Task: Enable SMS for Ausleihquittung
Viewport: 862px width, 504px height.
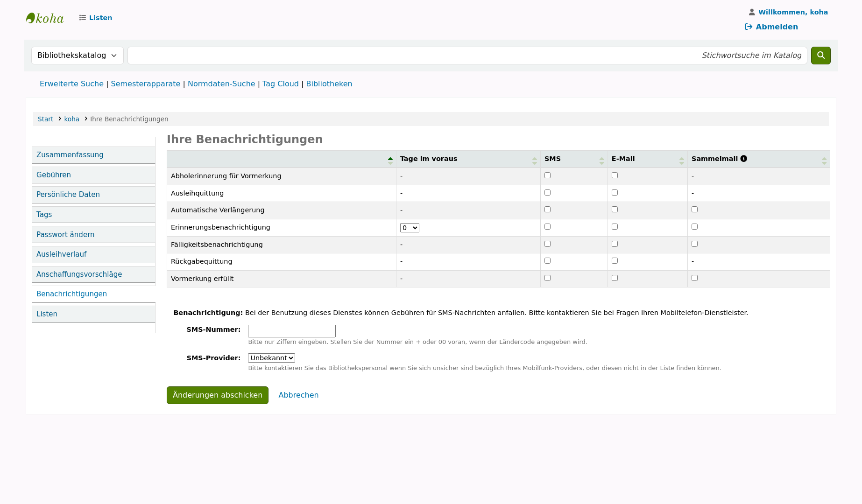Action: click(547, 193)
